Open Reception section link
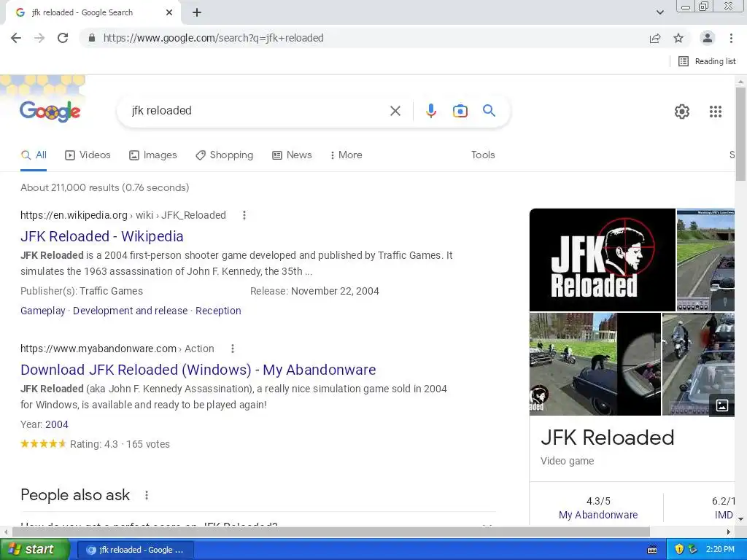 [x=218, y=311]
